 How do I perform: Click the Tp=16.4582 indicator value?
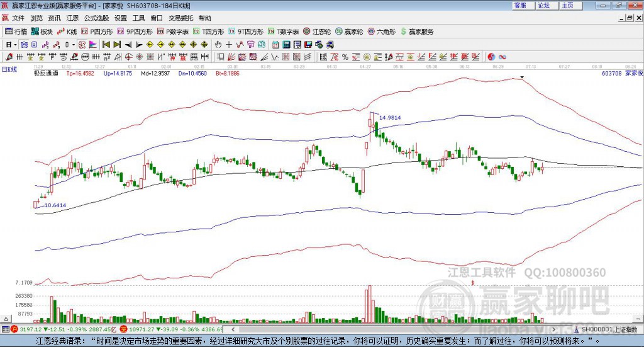tap(80, 73)
